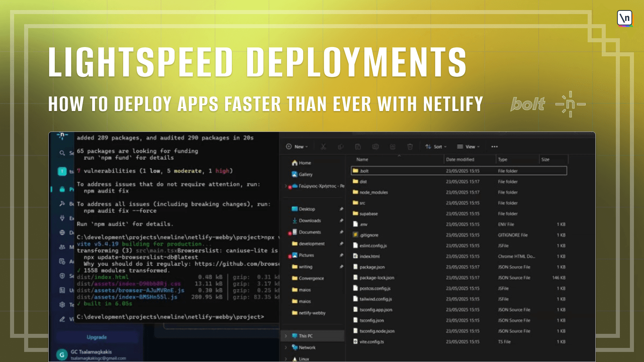Open the New menu in File Explorer
This screenshot has width=644, height=362.
[297, 146]
